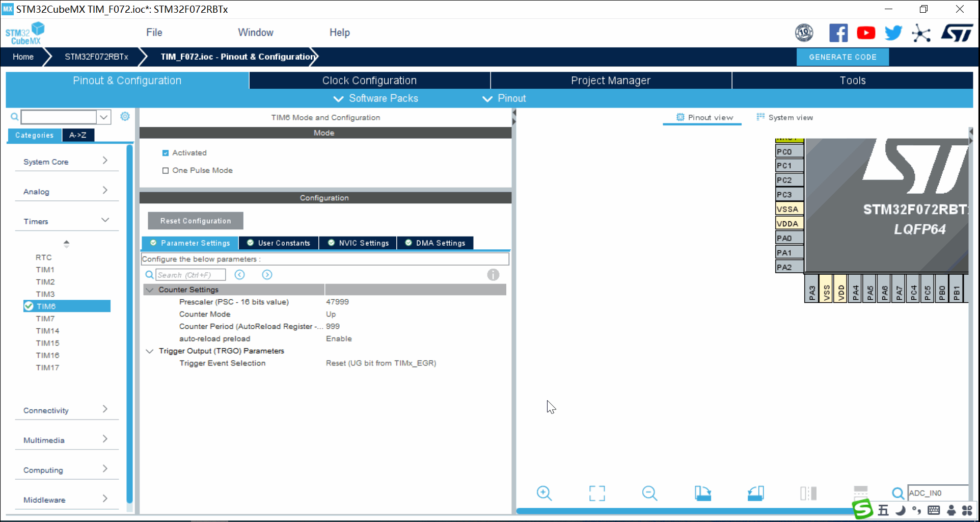The height and width of the screenshot is (522, 980).
Task: Open the 10th anniversary badge icon
Action: tap(804, 33)
